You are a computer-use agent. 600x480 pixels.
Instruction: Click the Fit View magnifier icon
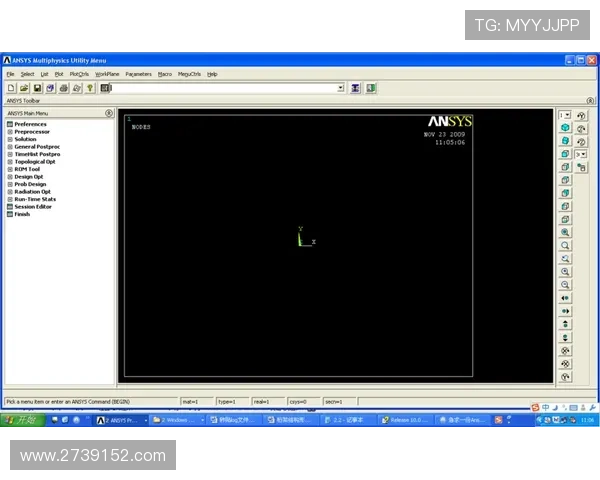click(x=565, y=232)
